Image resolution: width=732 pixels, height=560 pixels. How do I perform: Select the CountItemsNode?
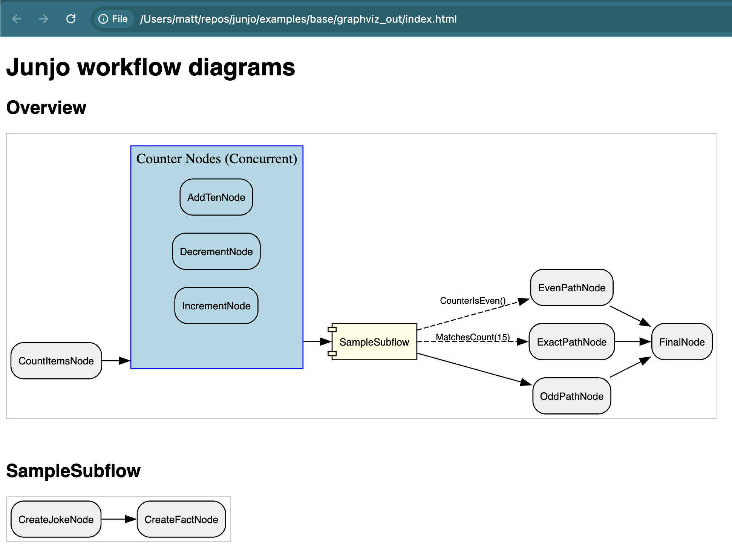[56, 361]
